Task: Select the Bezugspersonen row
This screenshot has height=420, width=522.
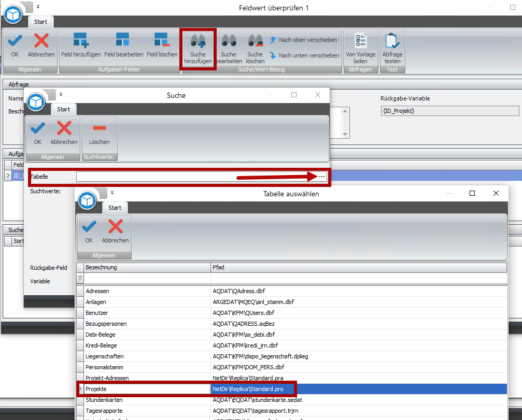Action: (x=291, y=324)
